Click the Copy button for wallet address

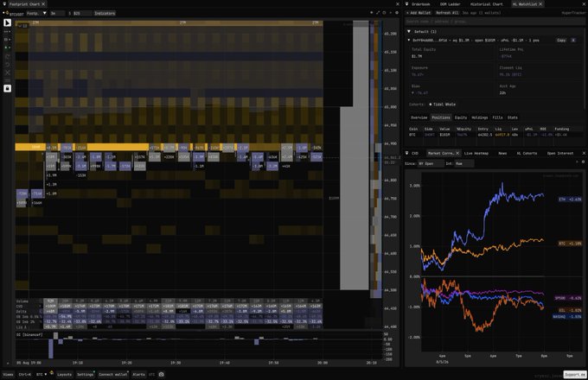tap(561, 40)
